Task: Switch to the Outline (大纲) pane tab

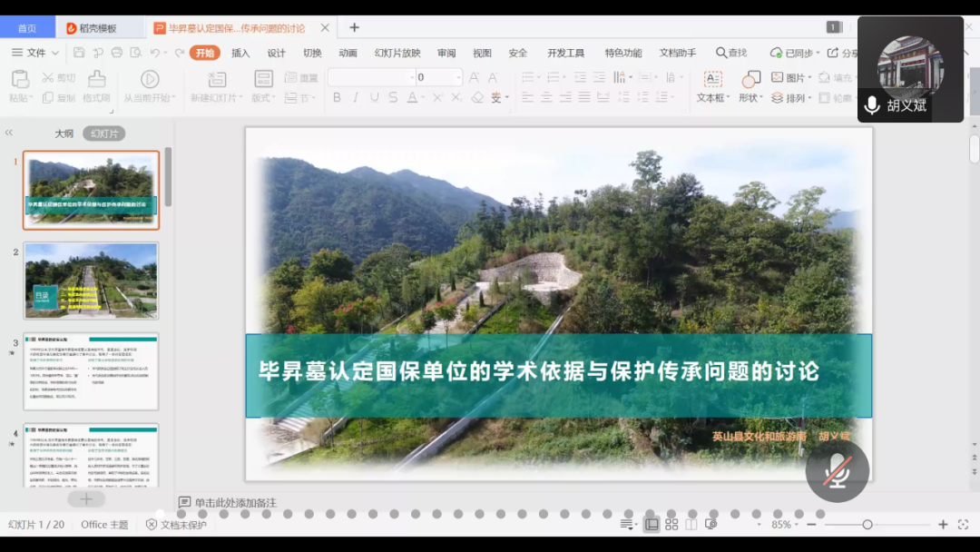Action: pos(64,133)
